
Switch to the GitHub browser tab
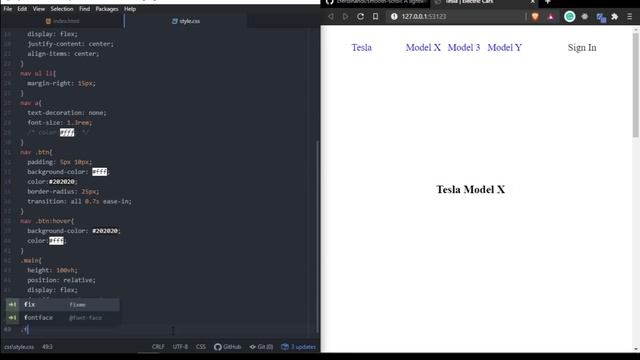coord(376,2)
